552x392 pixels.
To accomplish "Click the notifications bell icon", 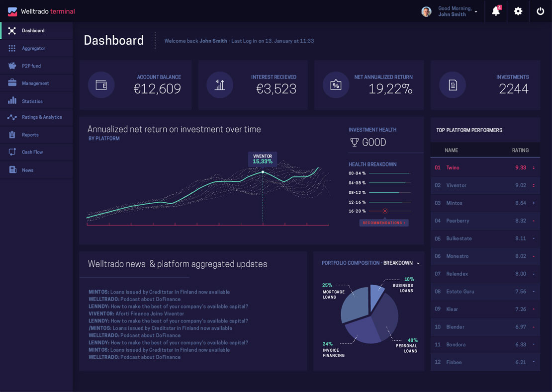I will (495, 11).
